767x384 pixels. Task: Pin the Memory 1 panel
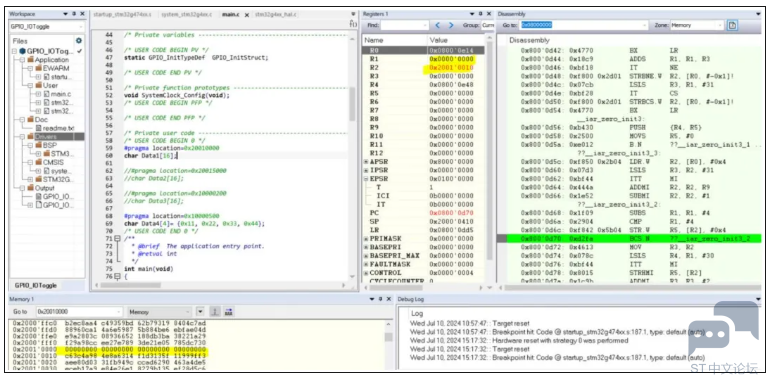point(381,299)
